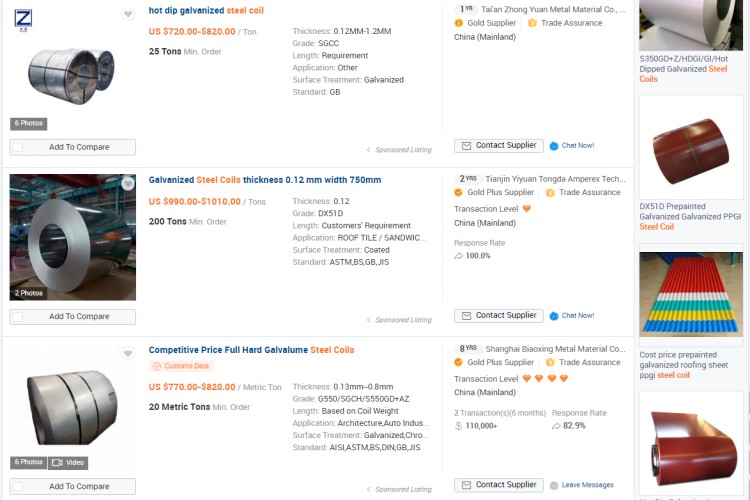
Task: Open DX51D Prepainted PPGI coil thumbnail
Action: [x=691, y=147]
